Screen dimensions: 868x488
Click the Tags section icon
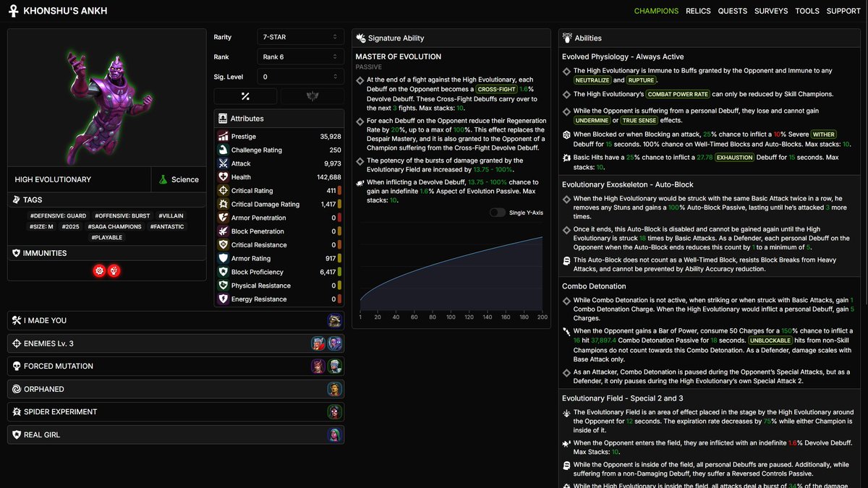tap(17, 200)
